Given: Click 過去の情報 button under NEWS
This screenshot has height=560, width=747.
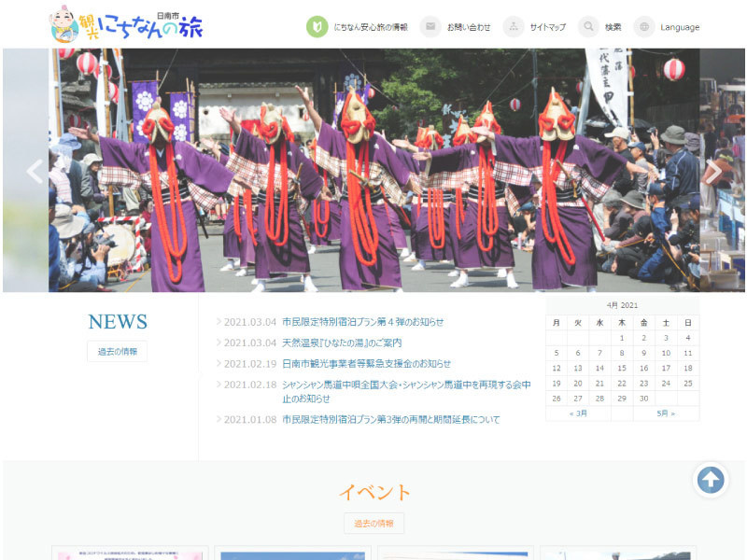Looking at the screenshot, I should (117, 352).
